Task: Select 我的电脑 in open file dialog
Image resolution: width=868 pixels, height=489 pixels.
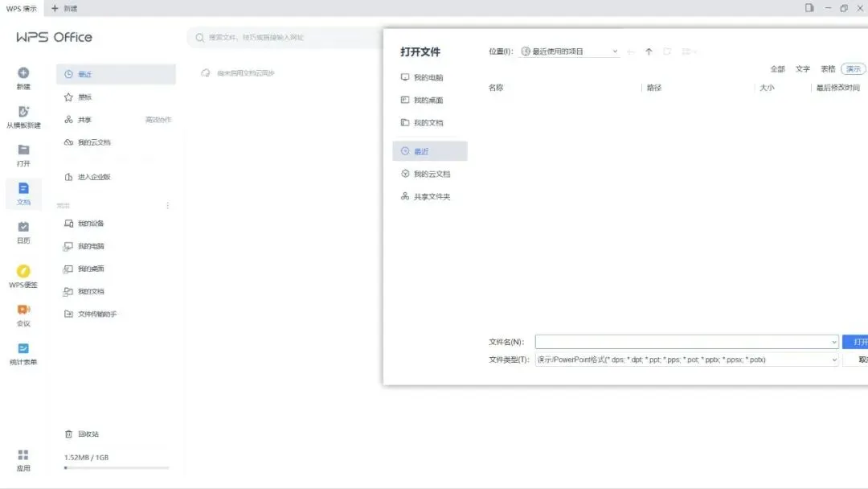Action: pyautogui.click(x=429, y=77)
